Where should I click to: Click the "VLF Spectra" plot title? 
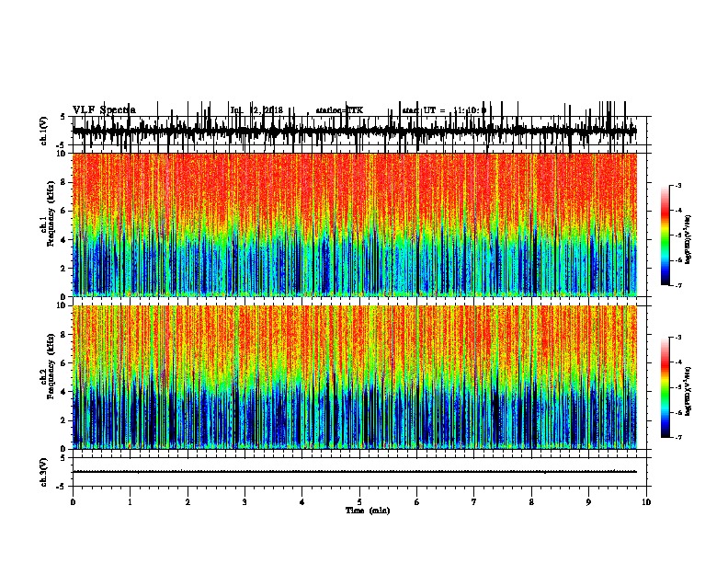[104, 109]
